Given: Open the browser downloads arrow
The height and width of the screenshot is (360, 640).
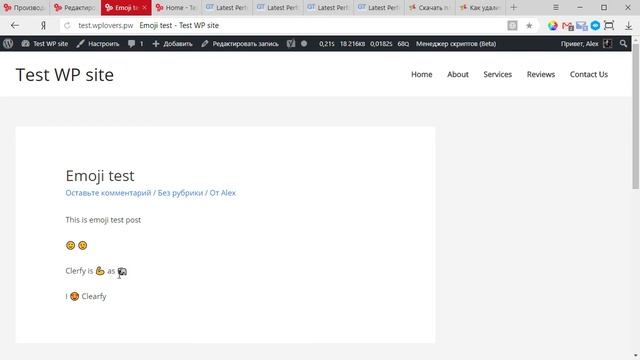Looking at the screenshot, I should (629, 26).
